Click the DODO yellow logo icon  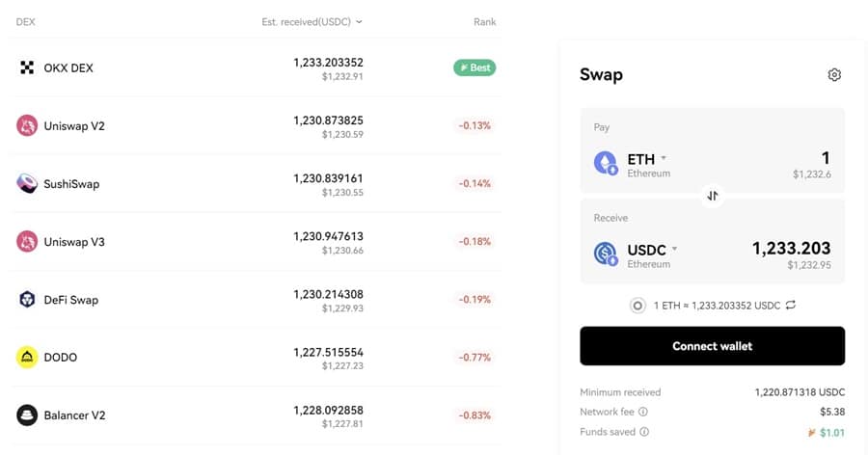click(x=27, y=357)
